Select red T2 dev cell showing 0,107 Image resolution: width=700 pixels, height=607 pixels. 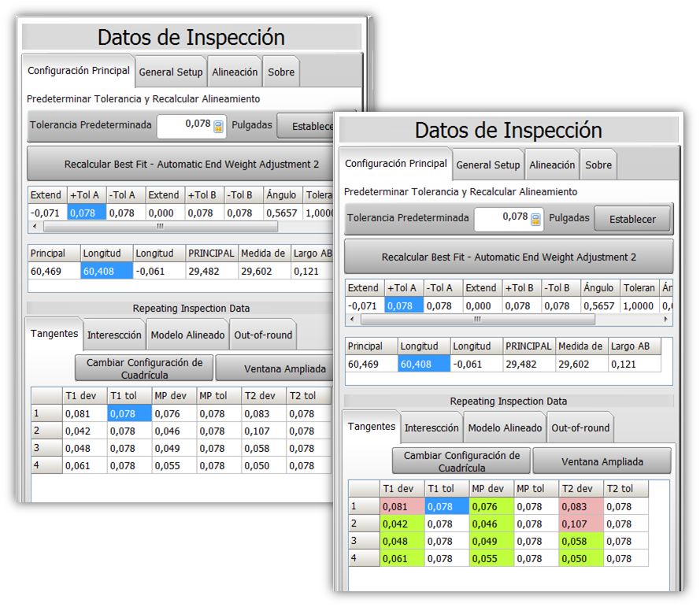(x=581, y=524)
